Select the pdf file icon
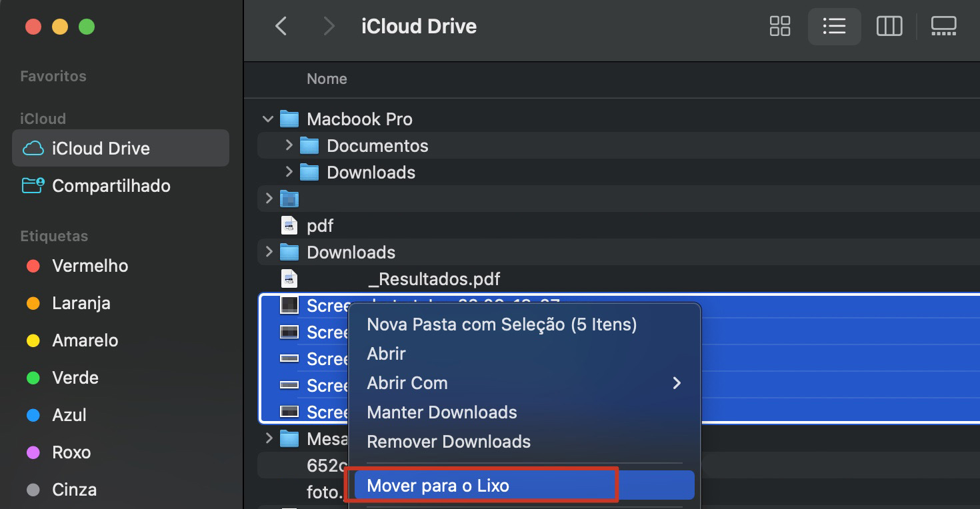The height and width of the screenshot is (509, 980). (290, 225)
